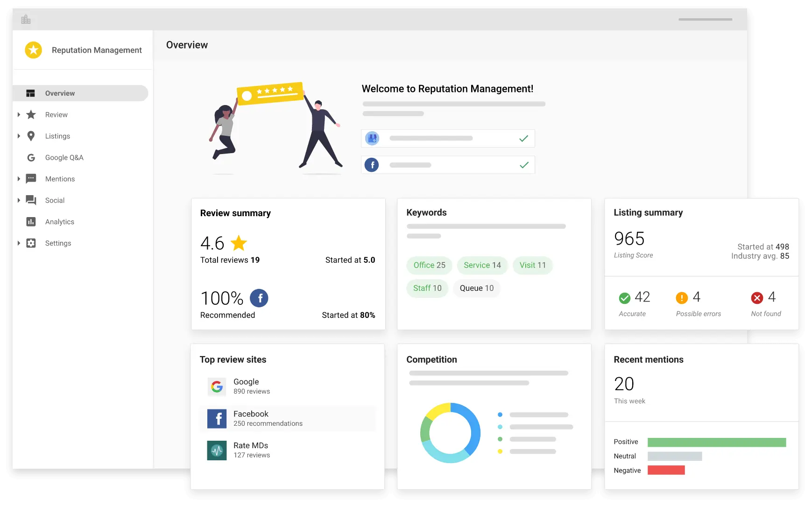Open the Review star icon in sidebar
This screenshot has width=812, height=507.
pyautogui.click(x=30, y=114)
